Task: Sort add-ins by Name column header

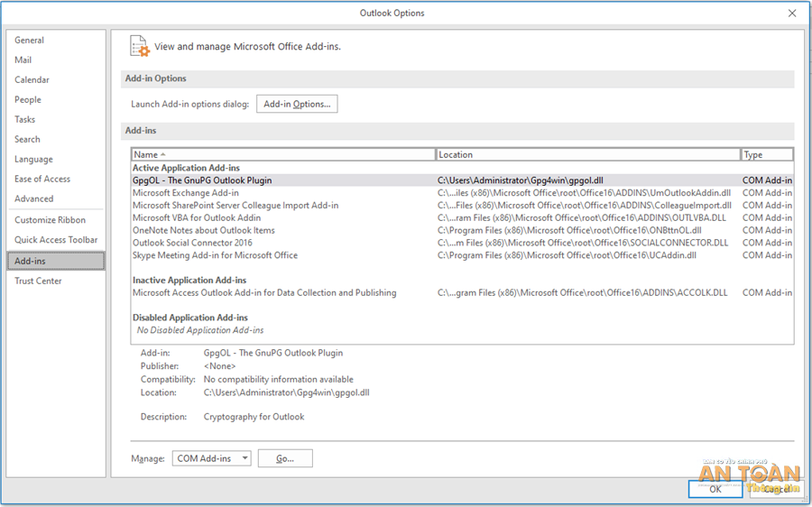Action: pyautogui.click(x=283, y=155)
